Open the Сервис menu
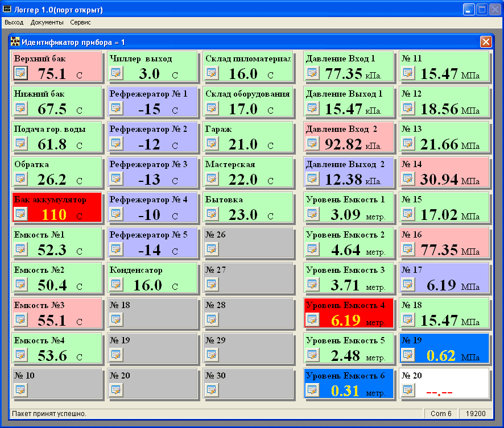Image resolution: width=504 pixels, height=428 pixels. tap(80, 22)
